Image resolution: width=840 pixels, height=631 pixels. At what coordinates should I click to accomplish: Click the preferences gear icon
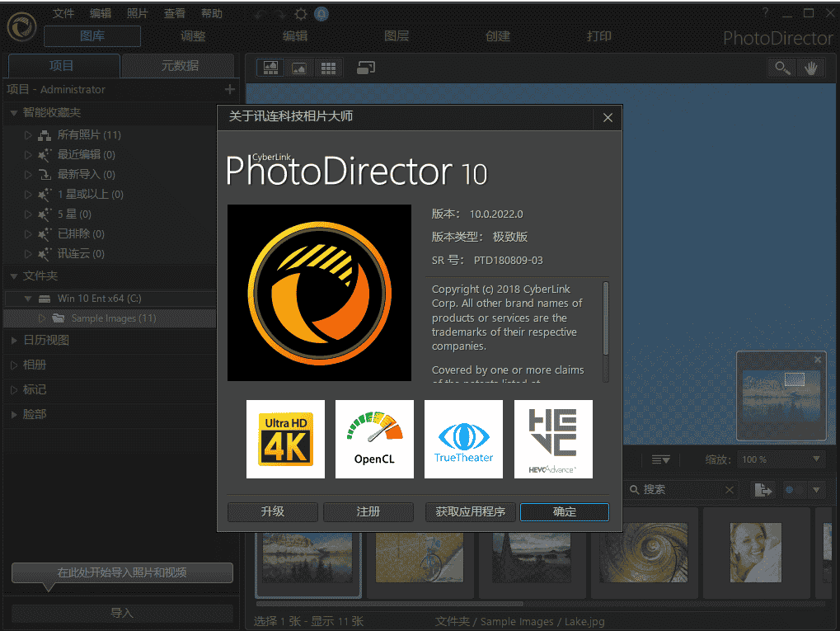coord(301,14)
